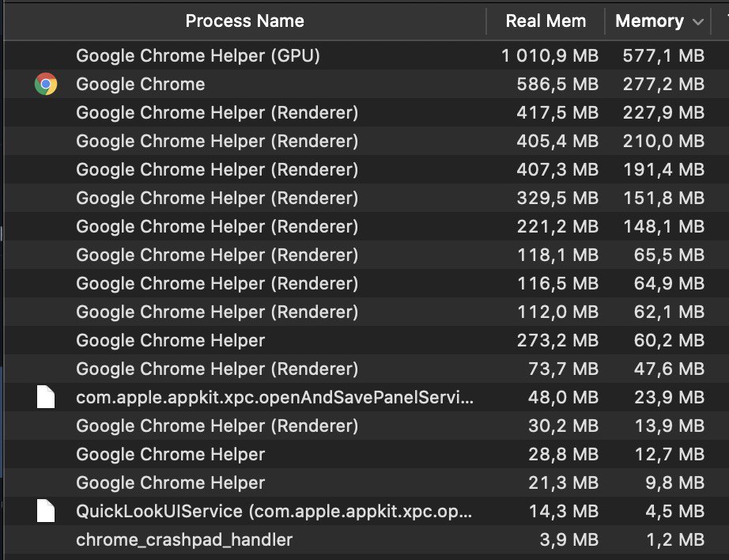Screen dimensions: 729x560
Task: Sort by the Process Name column
Action: [245, 21]
